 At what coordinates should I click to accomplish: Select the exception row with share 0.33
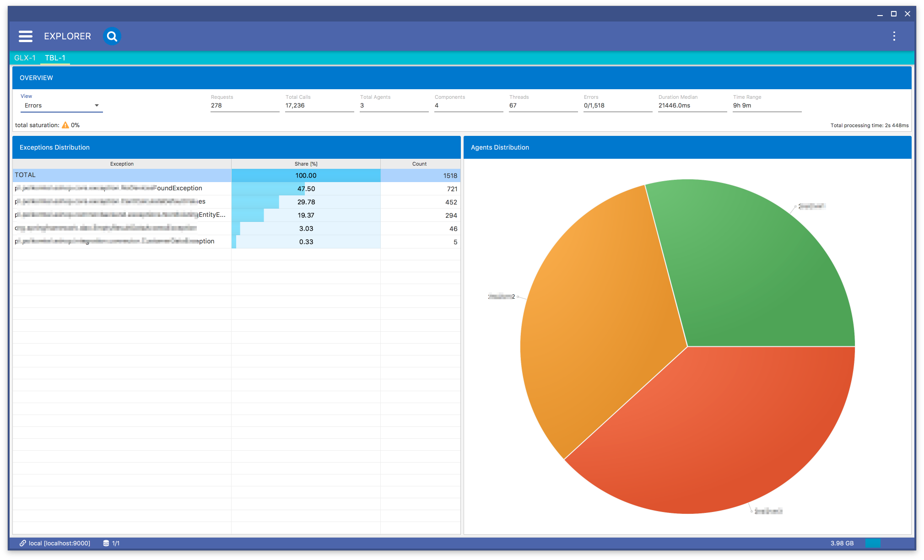click(236, 242)
